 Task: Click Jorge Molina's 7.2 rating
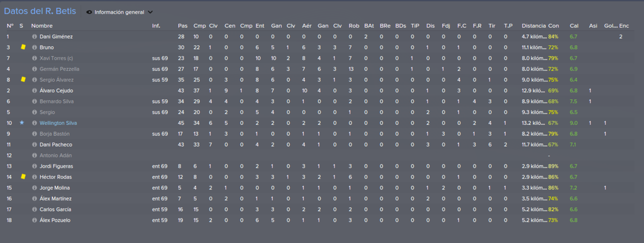pos(574,188)
